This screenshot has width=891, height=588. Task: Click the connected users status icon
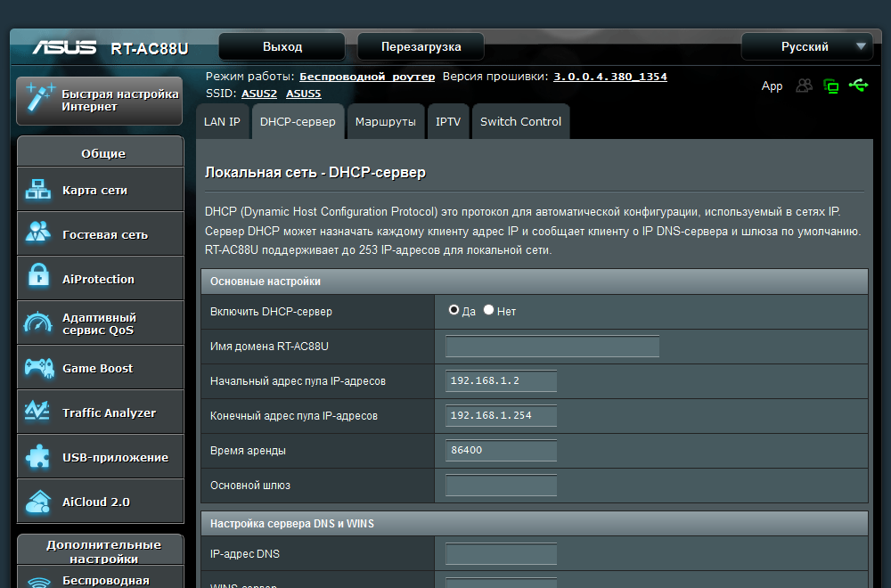(x=805, y=86)
